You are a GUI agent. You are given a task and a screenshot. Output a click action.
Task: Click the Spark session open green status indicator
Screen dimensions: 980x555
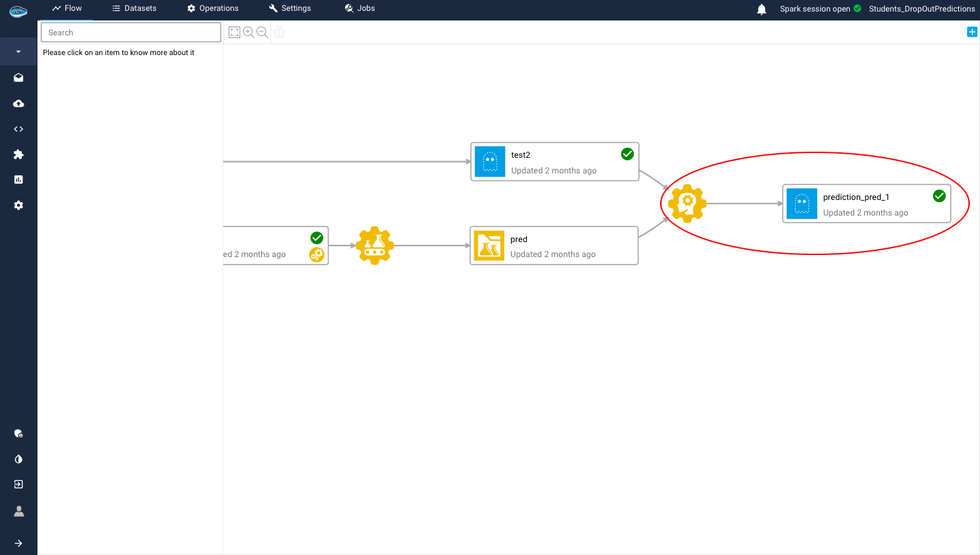pos(857,9)
